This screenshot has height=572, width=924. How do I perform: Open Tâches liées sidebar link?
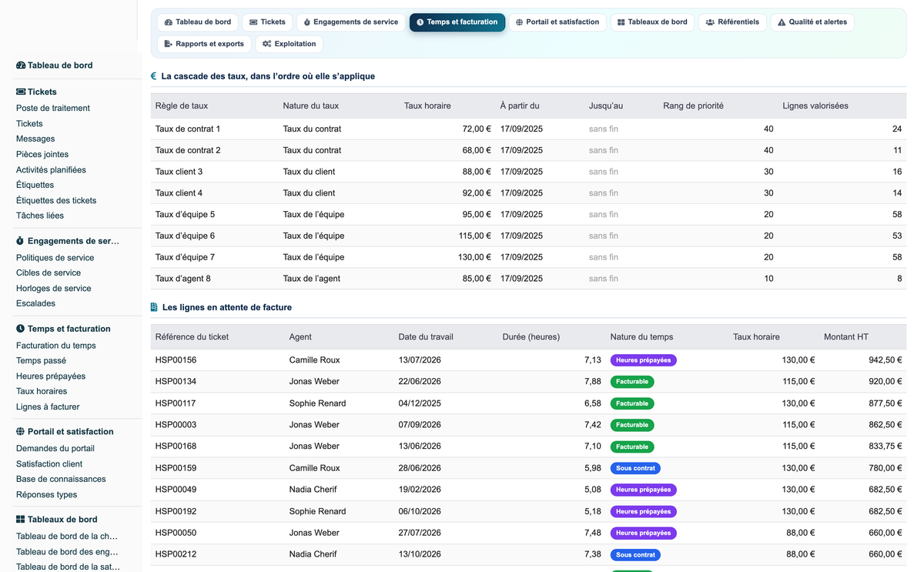point(40,216)
